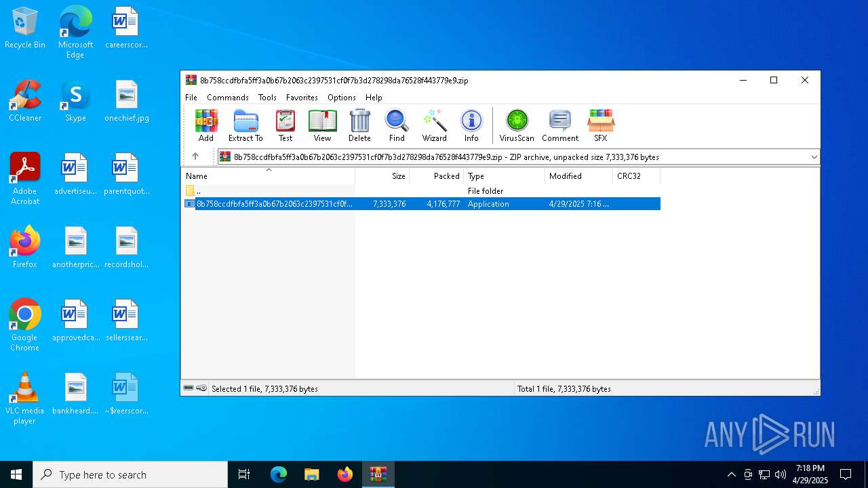Run VirusScan from the toolbar
868x488 pixels.
(x=517, y=125)
